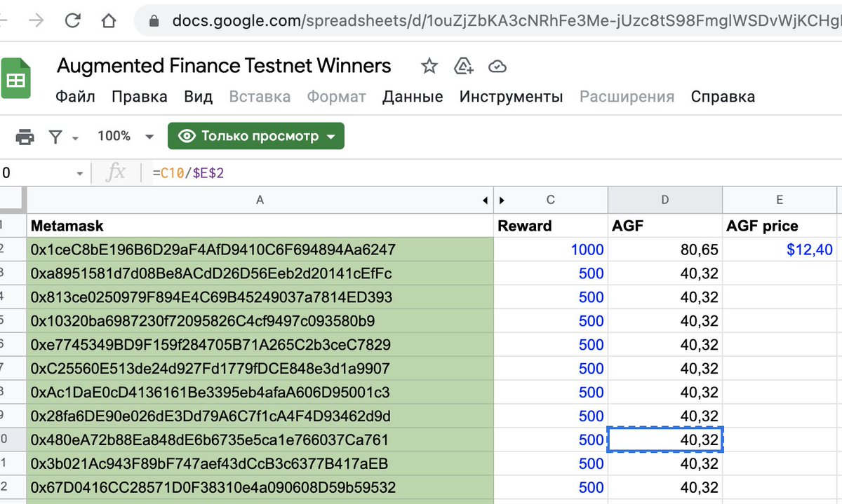Image resolution: width=842 pixels, height=504 pixels.
Task: Click the filter funnel icon
Action: 55,137
